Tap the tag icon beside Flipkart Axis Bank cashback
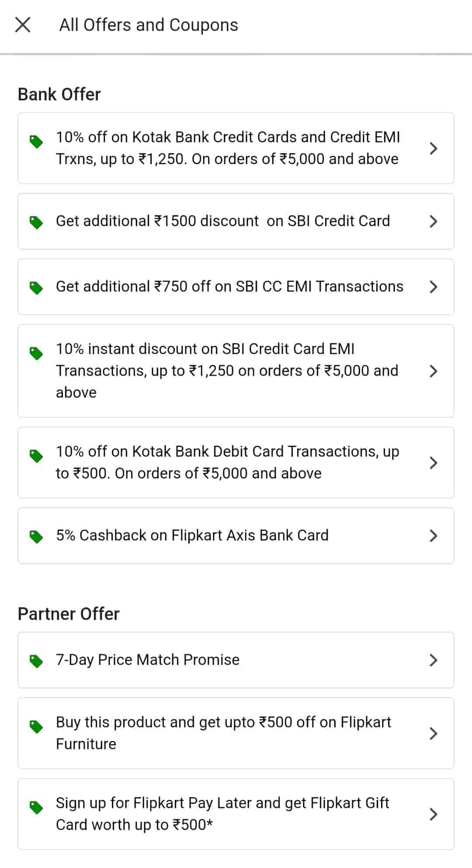This screenshot has width=472, height=868. (x=36, y=537)
